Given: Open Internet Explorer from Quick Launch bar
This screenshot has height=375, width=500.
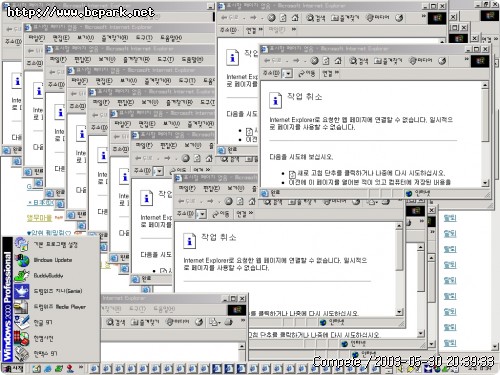Looking at the screenshot, I should [48, 369].
